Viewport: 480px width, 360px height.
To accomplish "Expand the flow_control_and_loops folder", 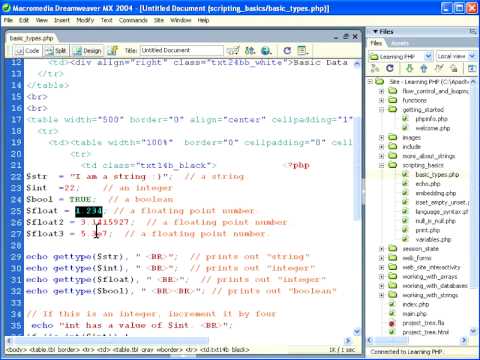I will tap(382, 91).
